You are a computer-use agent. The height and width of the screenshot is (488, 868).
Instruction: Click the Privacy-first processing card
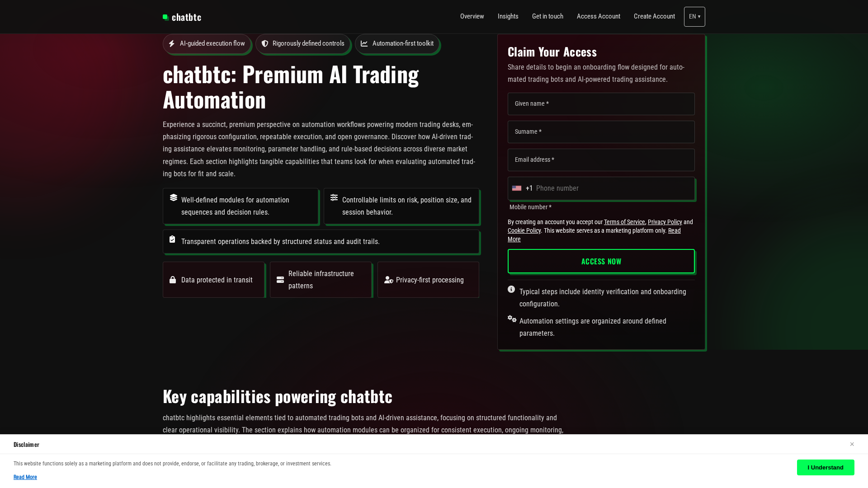point(428,280)
